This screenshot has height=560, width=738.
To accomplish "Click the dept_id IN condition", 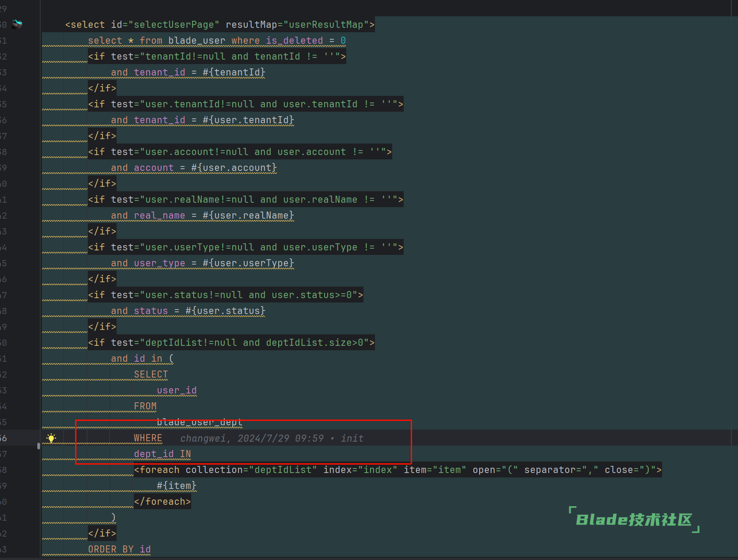I will click(162, 454).
